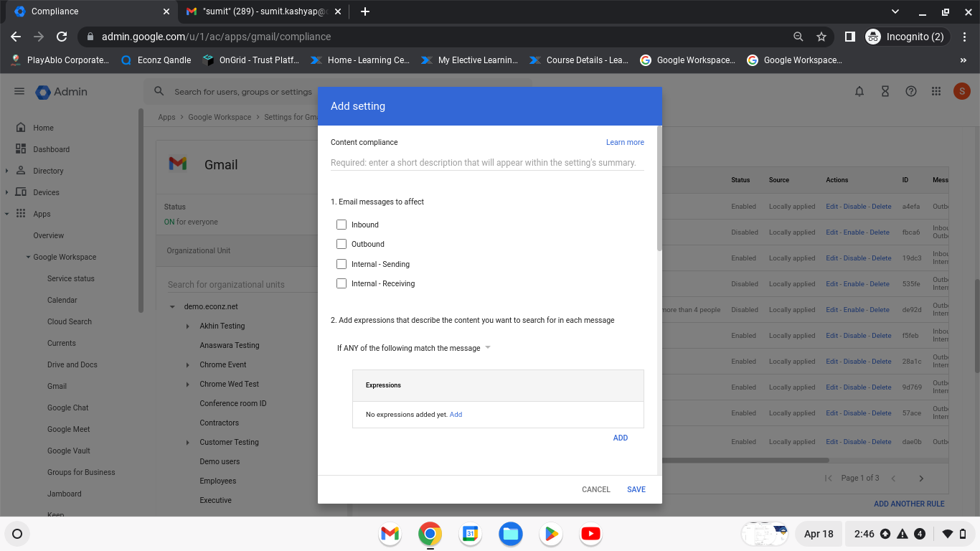
Task: Save the Add setting dialog
Action: (636, 489)
